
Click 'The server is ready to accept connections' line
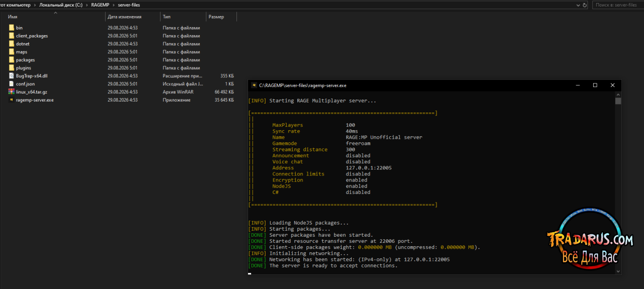(x=333, y=265)
